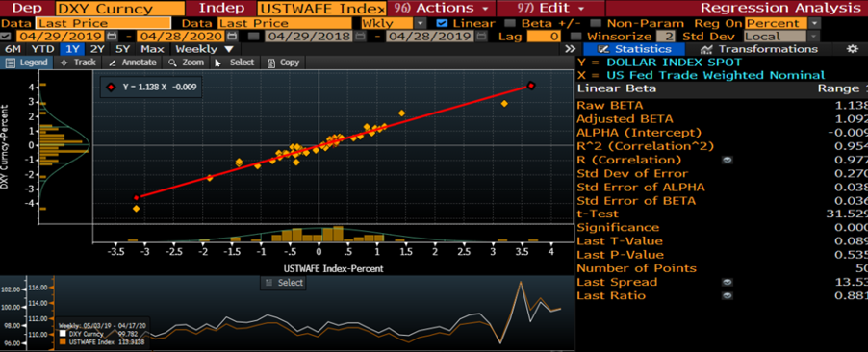Image resolution: width=868 pixels, height=352 pixels.
Task: Activate the Track crosshair tool
Action: point(77,63)
